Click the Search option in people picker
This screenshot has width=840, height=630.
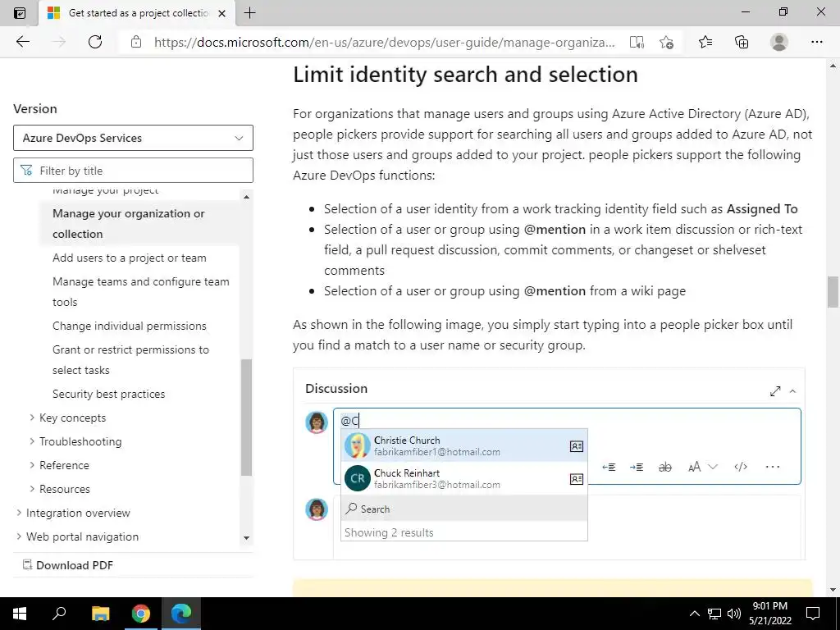(464, 509)
